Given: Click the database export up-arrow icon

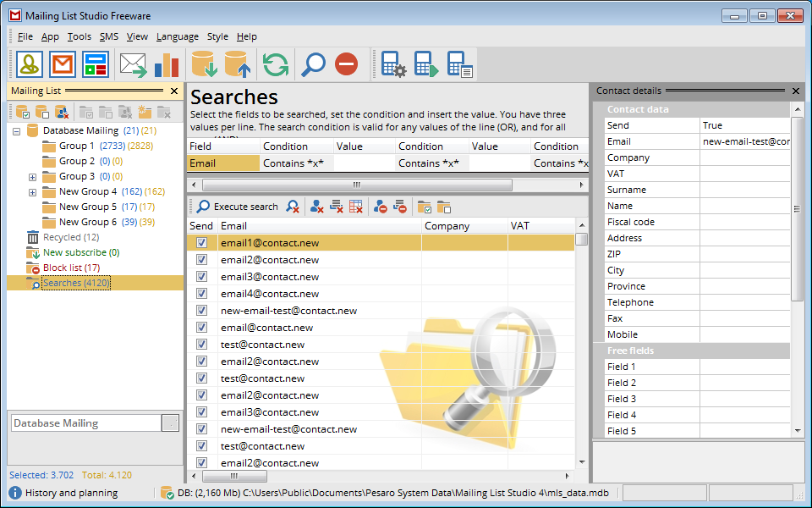Looking at the screenshot, I should (x=236, y=64).
